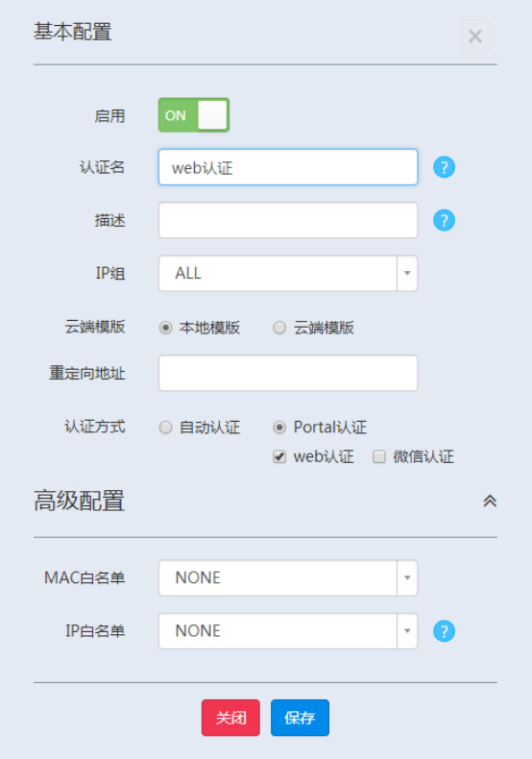Viewport: 532px width, 759px height.
Task: Select the 本地模版 radio button
Action: (x=166, y=328)
